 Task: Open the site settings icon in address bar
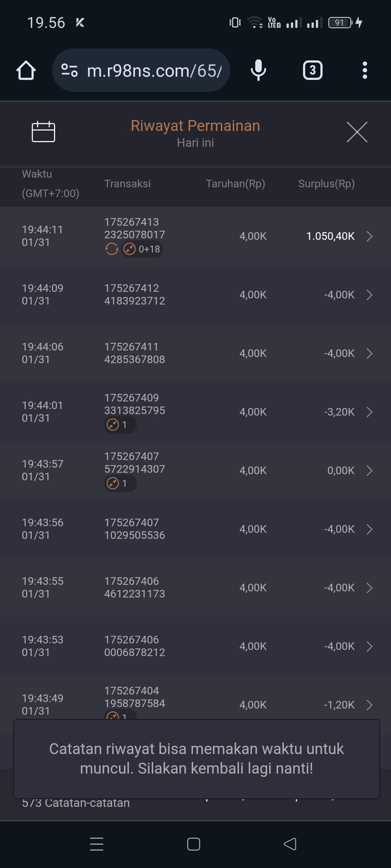coord(70,70)
